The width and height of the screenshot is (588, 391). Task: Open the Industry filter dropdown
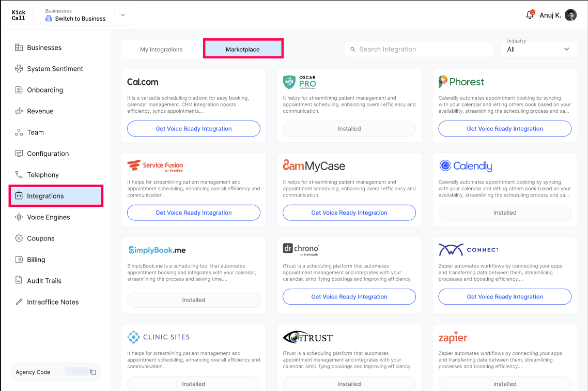[539, 49]
